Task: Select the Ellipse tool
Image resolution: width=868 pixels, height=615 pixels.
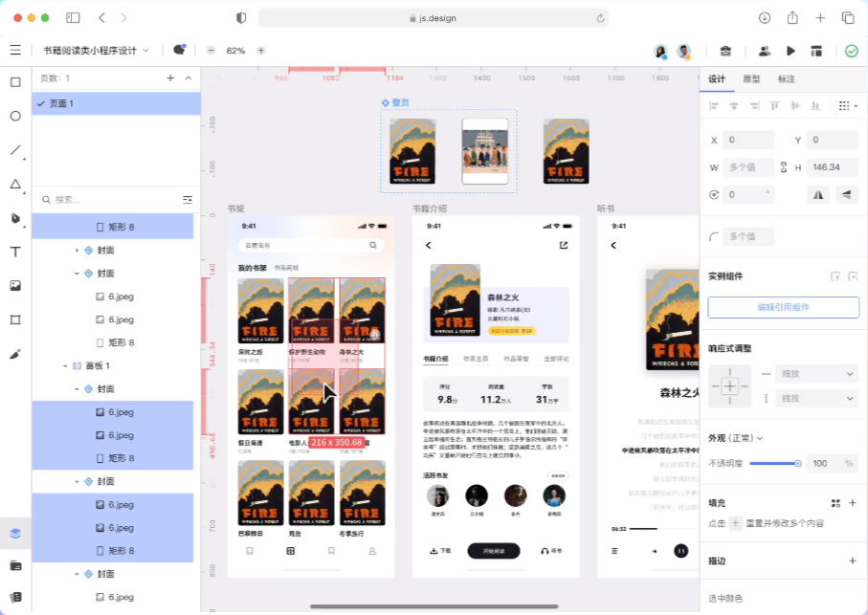Action: click(15, 116)
